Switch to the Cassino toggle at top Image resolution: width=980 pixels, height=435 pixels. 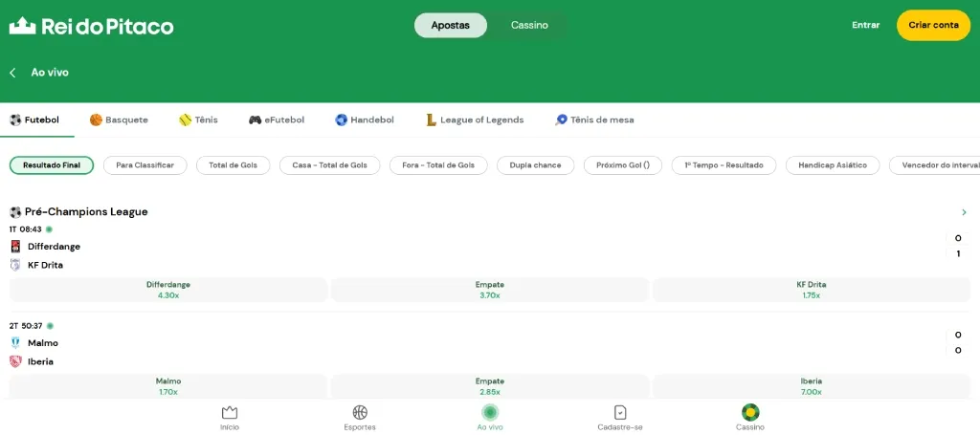point(529,26)
